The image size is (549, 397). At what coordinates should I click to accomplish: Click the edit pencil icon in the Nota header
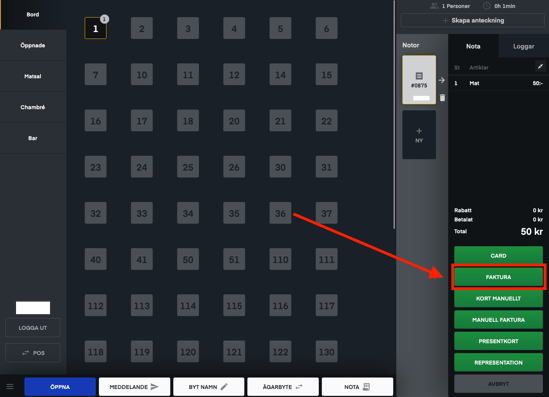coord(540,67)
